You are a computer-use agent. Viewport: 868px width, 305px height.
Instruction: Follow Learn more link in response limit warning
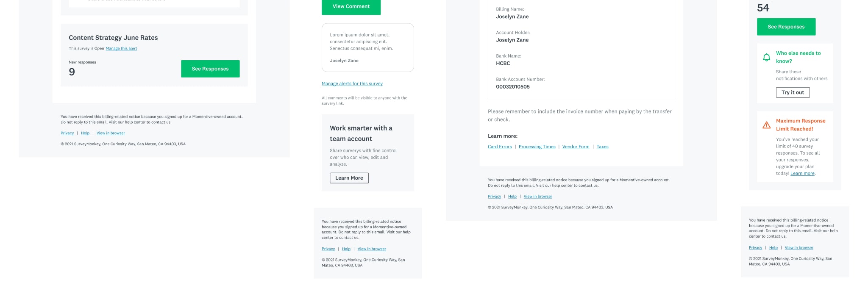(x=802, y=174)
